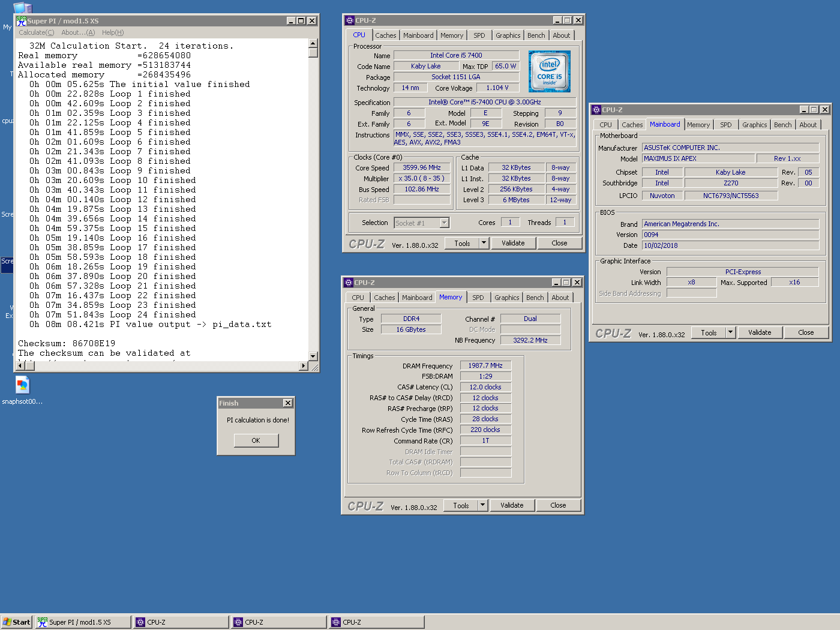Switch to About tab in Memory window
Screen dimensions: 840x630
pyautogui.click(x=560, y=298)
